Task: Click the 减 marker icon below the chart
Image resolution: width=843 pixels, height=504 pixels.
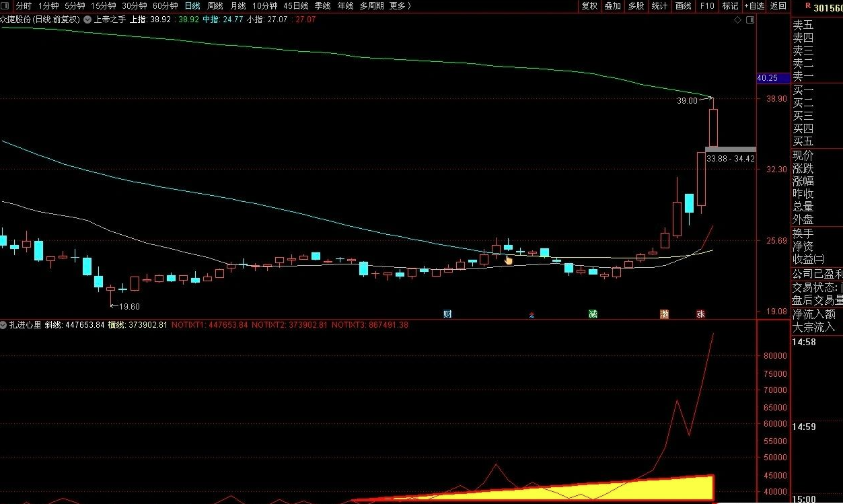Action: 593,314
